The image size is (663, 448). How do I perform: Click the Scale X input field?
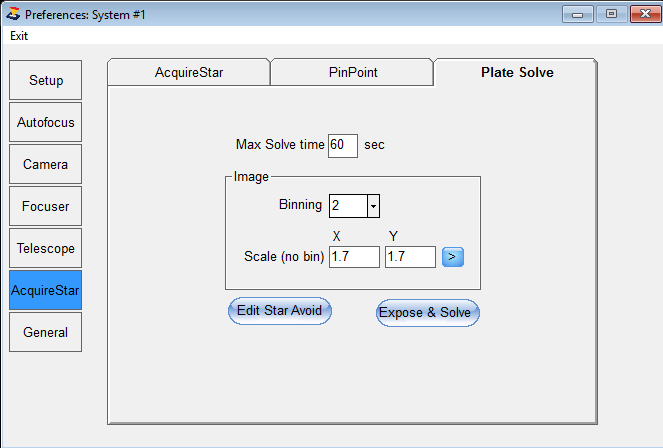[354, 257]
